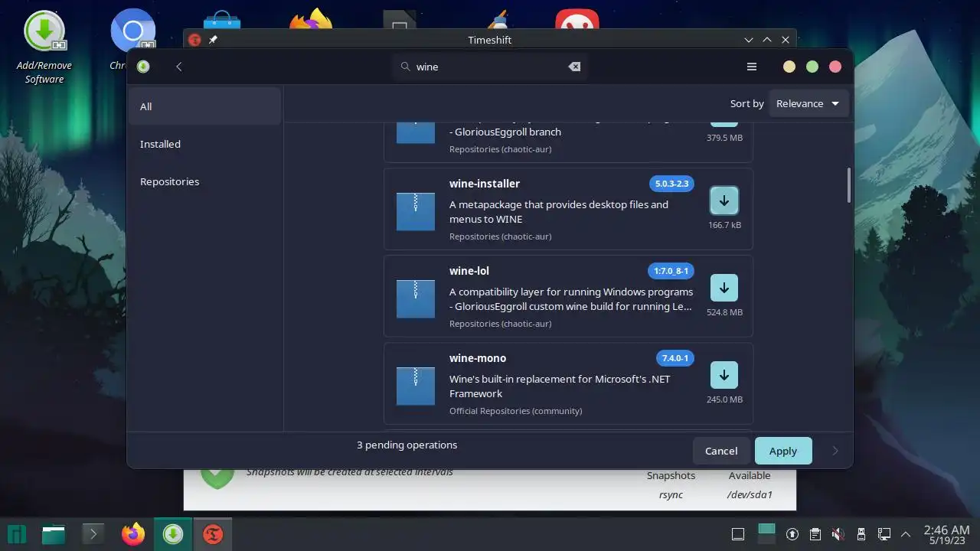Open removable devices tray icon
980x551 pixels.
[x=861, y=534]
